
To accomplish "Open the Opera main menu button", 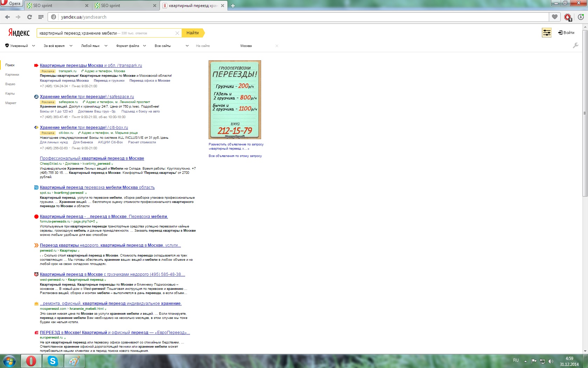I will click(x=12, y=4).
